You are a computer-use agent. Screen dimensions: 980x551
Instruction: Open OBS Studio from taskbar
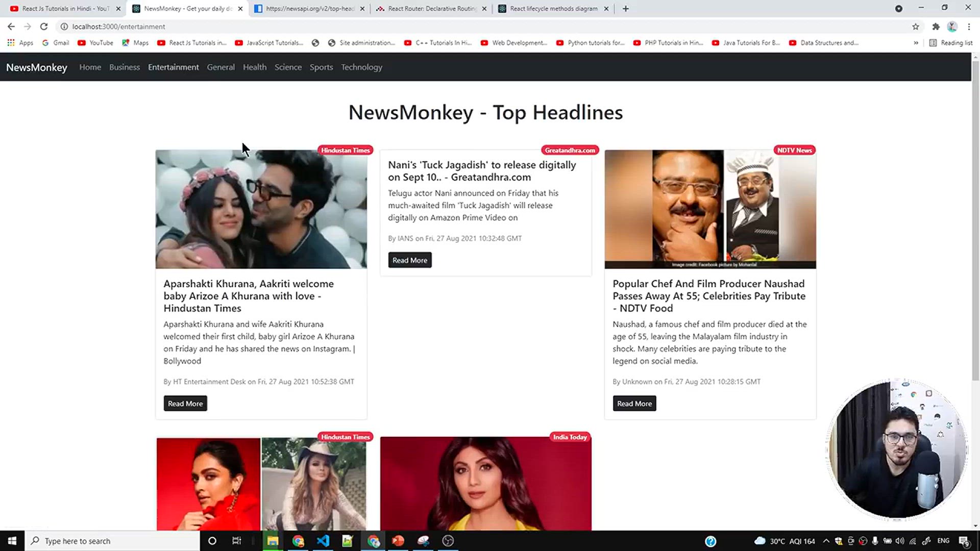point(448,541)
